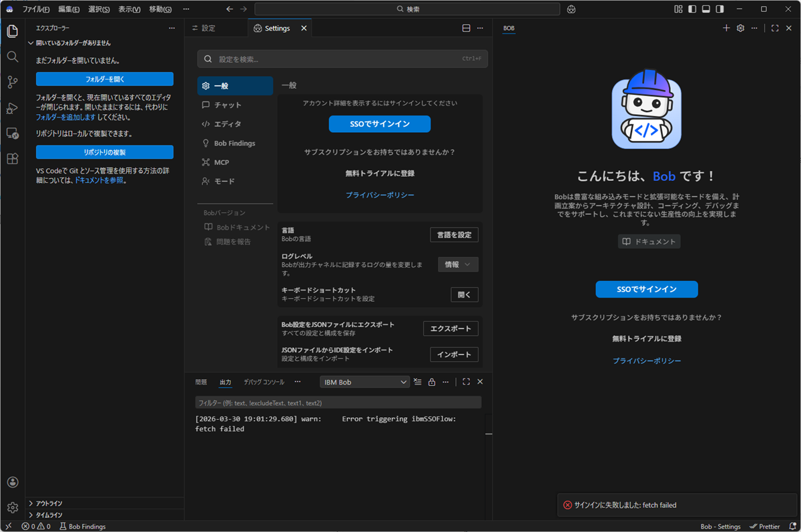Screen dimensions: 801x532
Task: Open the Customize Layout icon
Action: [678, 9]
